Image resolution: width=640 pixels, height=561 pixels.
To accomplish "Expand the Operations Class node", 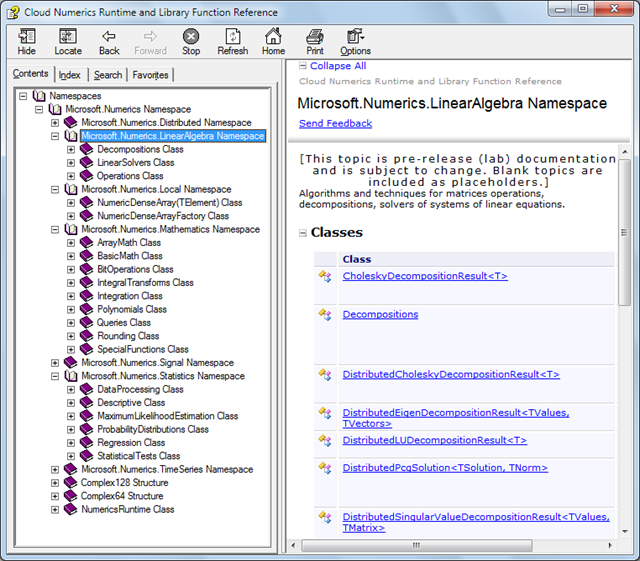I will (x=71, y=176).
